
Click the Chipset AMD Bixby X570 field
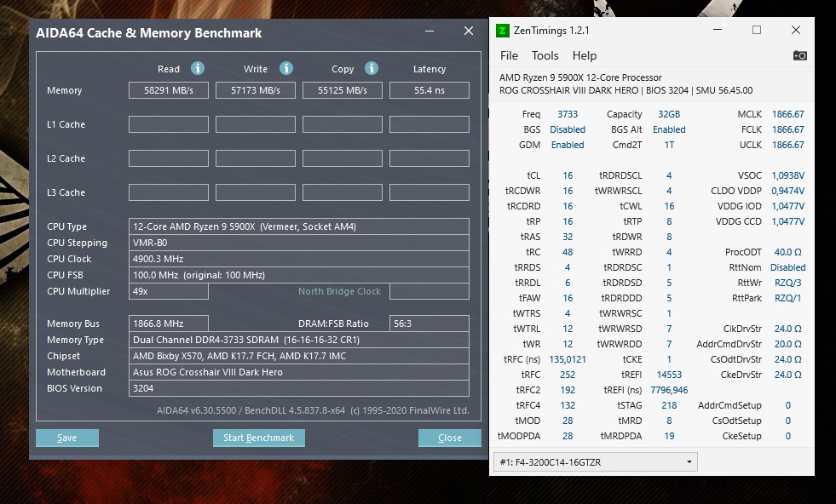298,356
